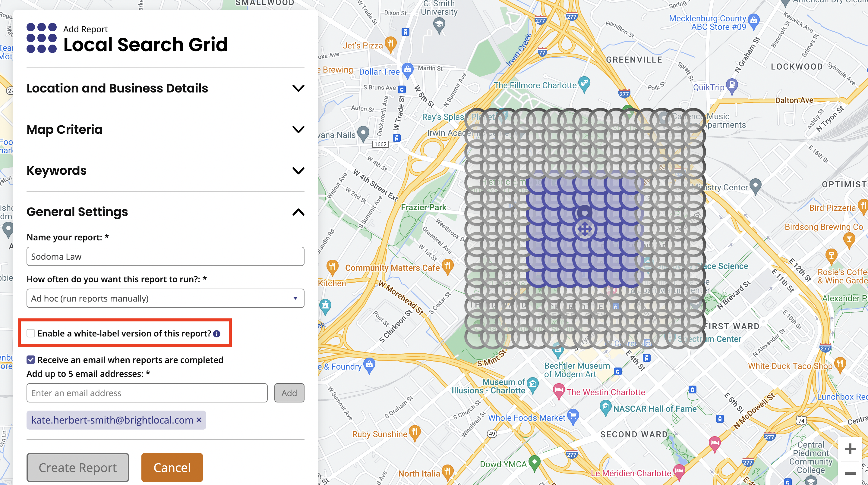Click Vana Nails gray map pin
The width and height of the screenshot is (868, 485).
pos(363,134)
